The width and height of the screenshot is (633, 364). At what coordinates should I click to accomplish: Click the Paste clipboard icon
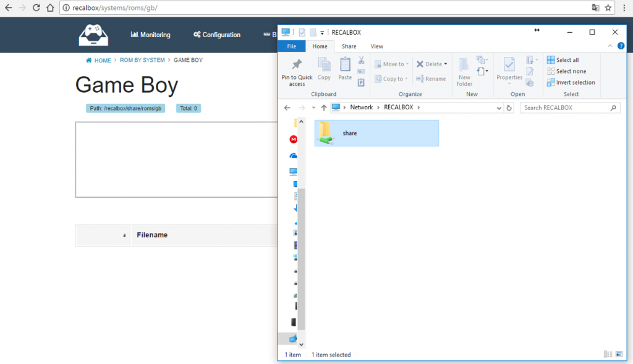coord(345,64)
